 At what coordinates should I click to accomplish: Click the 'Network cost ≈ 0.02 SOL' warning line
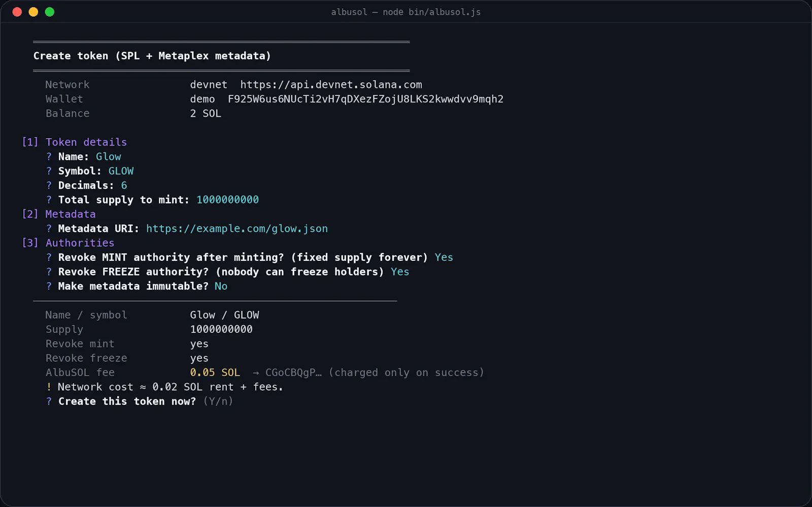(164, 387)
